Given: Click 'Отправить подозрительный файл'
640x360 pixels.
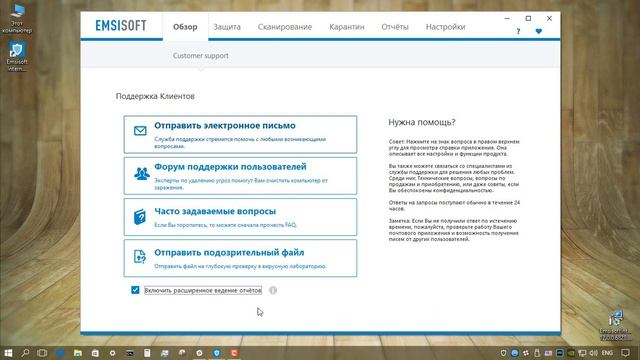Looking at the screenshot, I should click(x=240, y=258).
